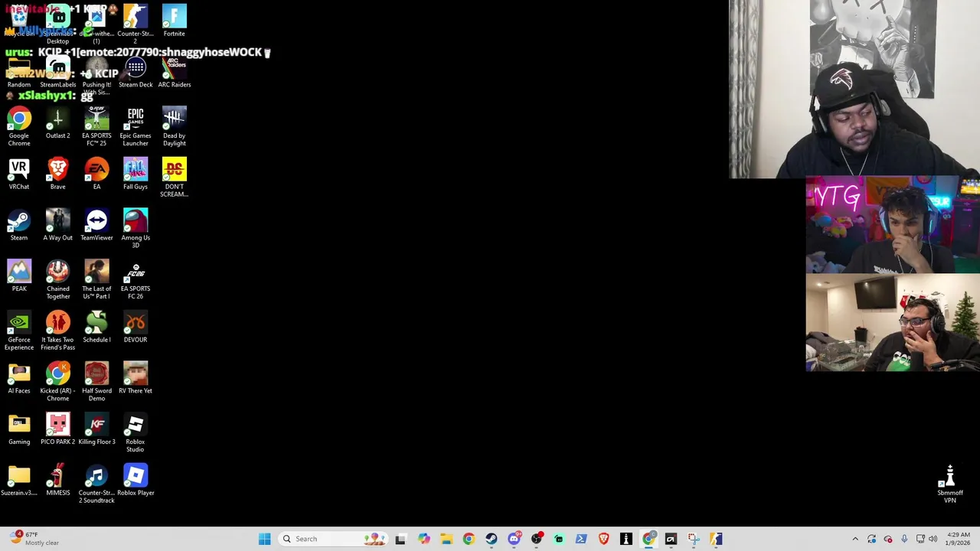This screenshot has width=980, height=551.
Task: Open the Killing Floor 3 desktop icon
Action: point(96,429)
